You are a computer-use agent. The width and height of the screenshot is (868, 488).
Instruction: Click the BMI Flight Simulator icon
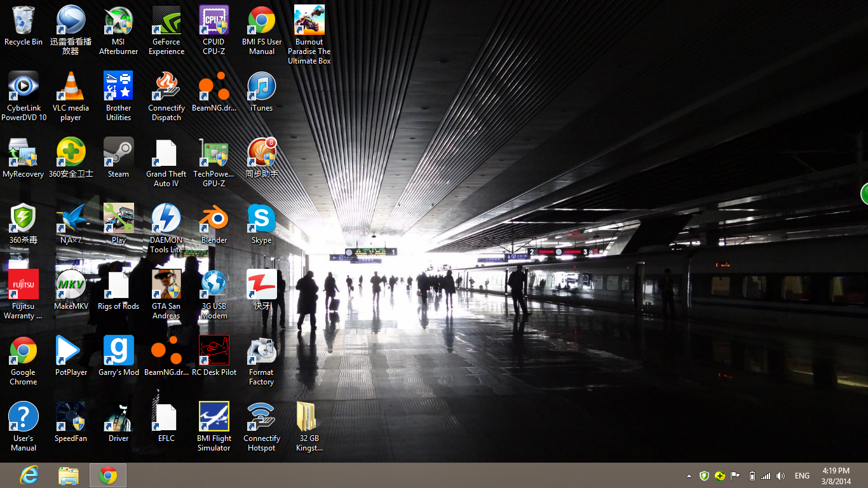tap(214, 417)
